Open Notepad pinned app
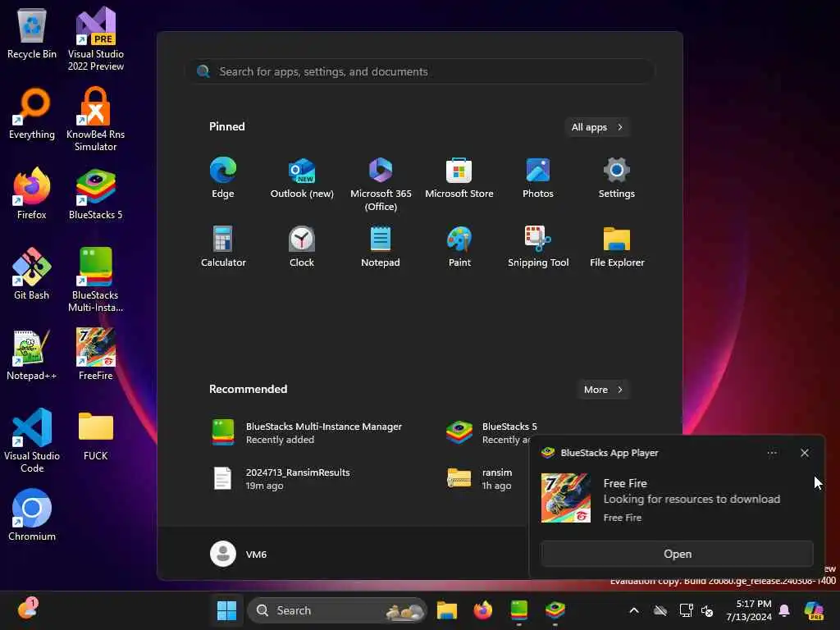Viewport: 840px width, 630px height. pyautogui.click(x=381, y=247)
